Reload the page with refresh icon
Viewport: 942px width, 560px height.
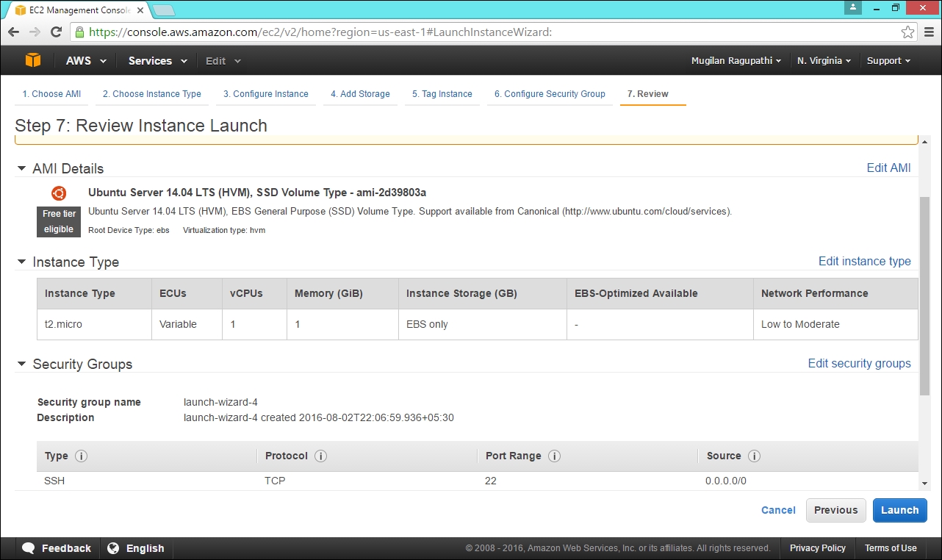56,32
